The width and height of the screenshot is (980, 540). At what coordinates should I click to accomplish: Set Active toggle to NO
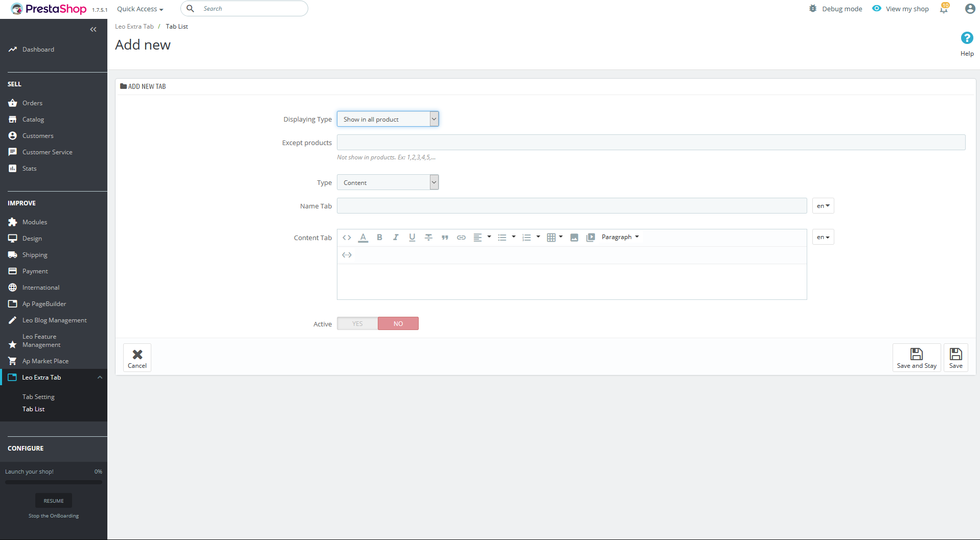pyautogui.click(x=398, y=323)
